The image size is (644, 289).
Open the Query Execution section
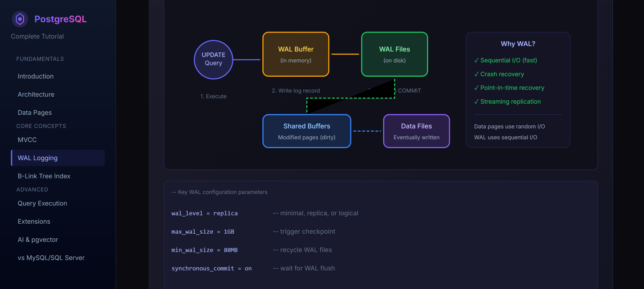point(42,203)
